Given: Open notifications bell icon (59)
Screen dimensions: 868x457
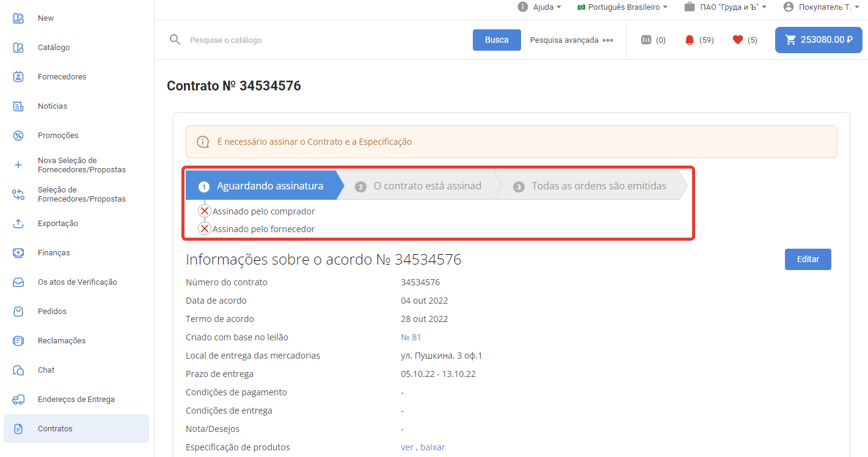Looking at the screenshot, I should pos(690,40).
